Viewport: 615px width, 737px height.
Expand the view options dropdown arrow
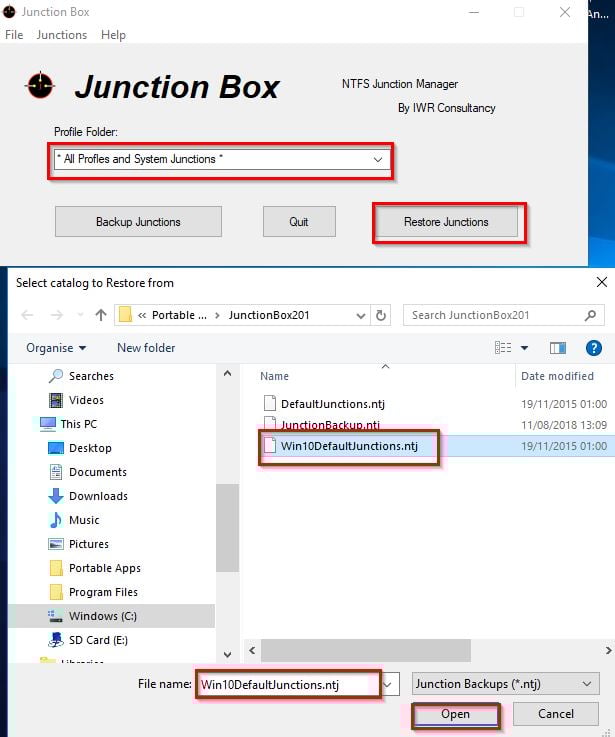coord(524,348)
